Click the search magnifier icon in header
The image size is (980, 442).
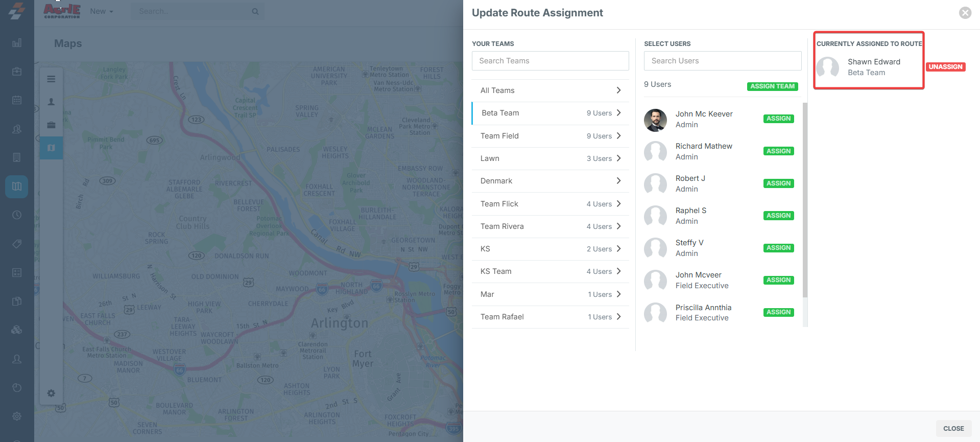coord(255,11)
